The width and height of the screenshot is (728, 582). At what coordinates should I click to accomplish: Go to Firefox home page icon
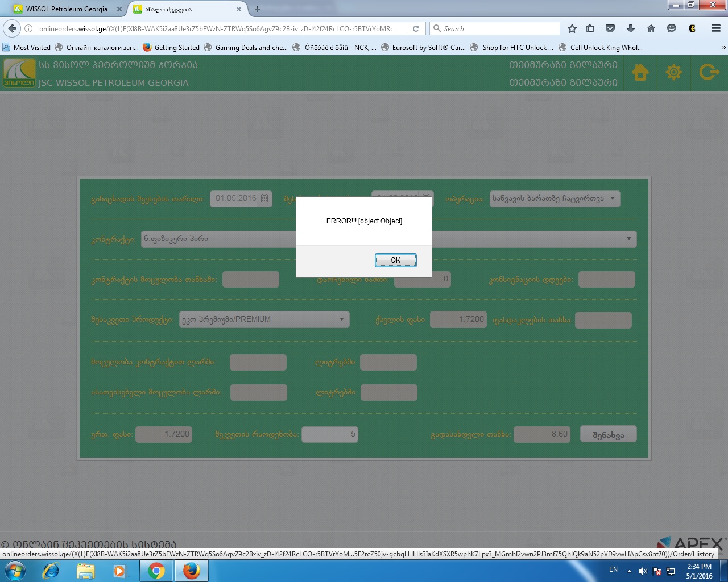coord(651,28)
